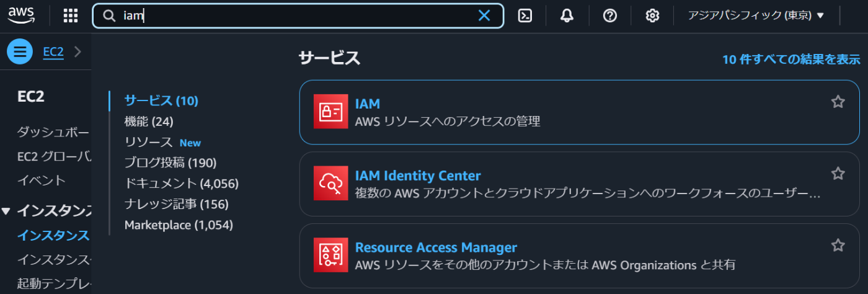Filter results by ナレッジ記事 (156)
The height and width of the screenshot is (294, 868).
176,204
